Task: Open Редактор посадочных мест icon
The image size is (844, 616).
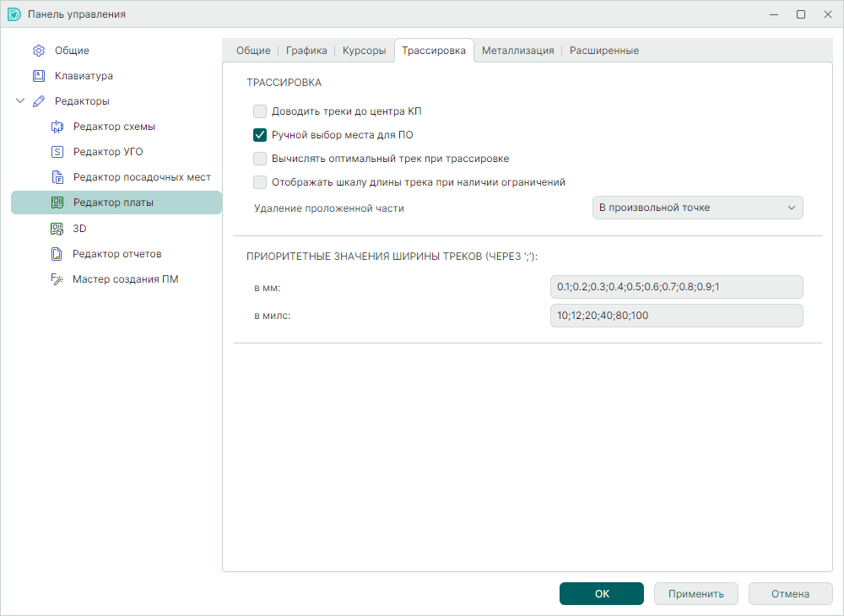Action: pyautogui.click(x=57, y=177)
